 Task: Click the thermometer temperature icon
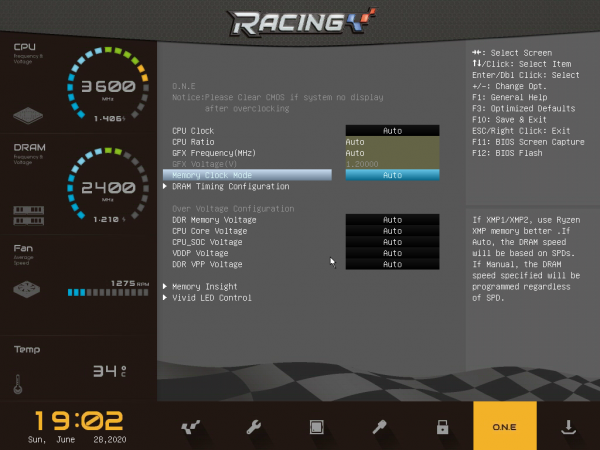click(18, 384)
